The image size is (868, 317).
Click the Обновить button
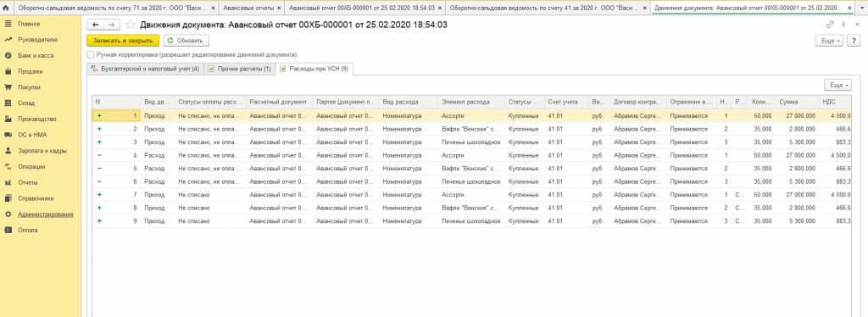tap(186, 41)
